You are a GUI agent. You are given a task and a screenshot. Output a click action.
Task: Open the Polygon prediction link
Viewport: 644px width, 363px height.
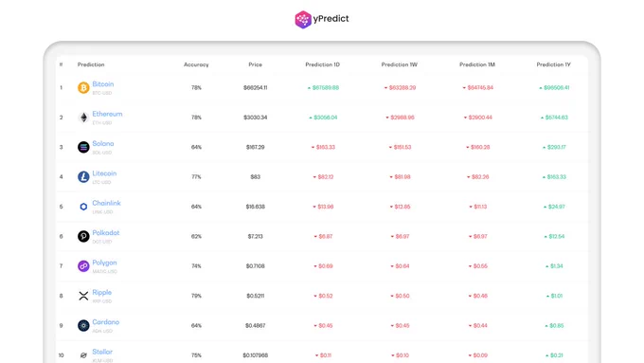click(104, 263)
